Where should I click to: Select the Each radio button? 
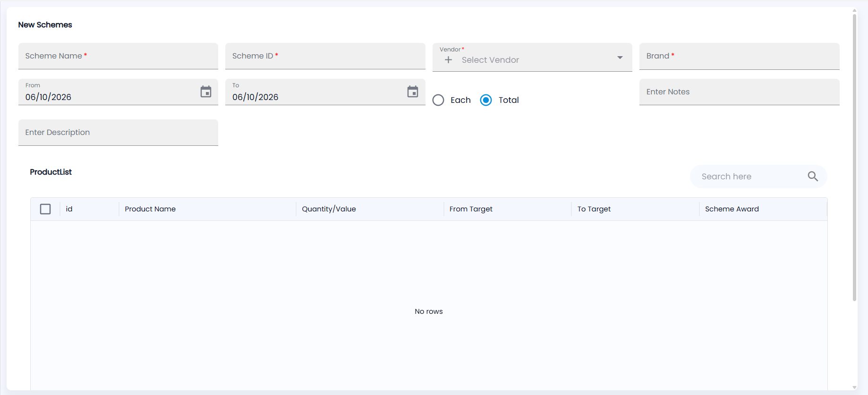tap(438, 100)
